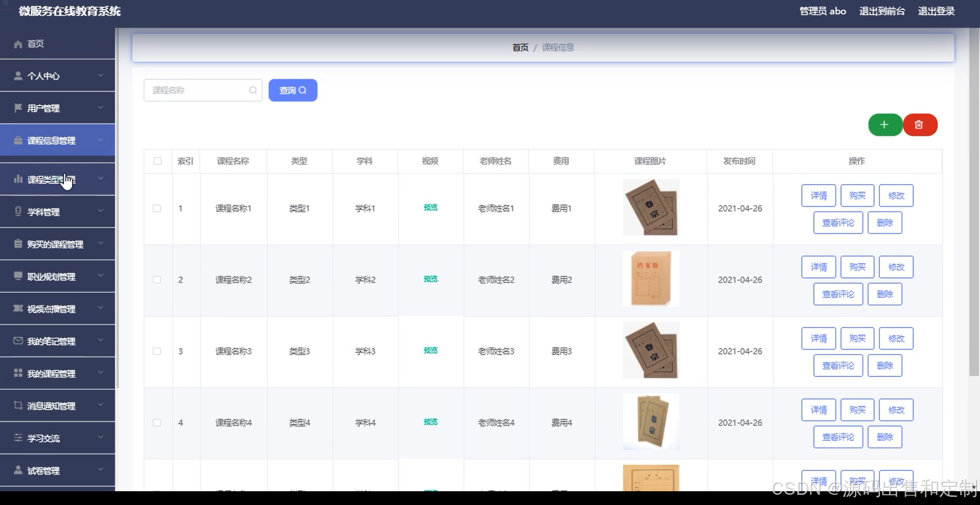Click the bar chart icon next to 课程类型管理

click(18, 179)
